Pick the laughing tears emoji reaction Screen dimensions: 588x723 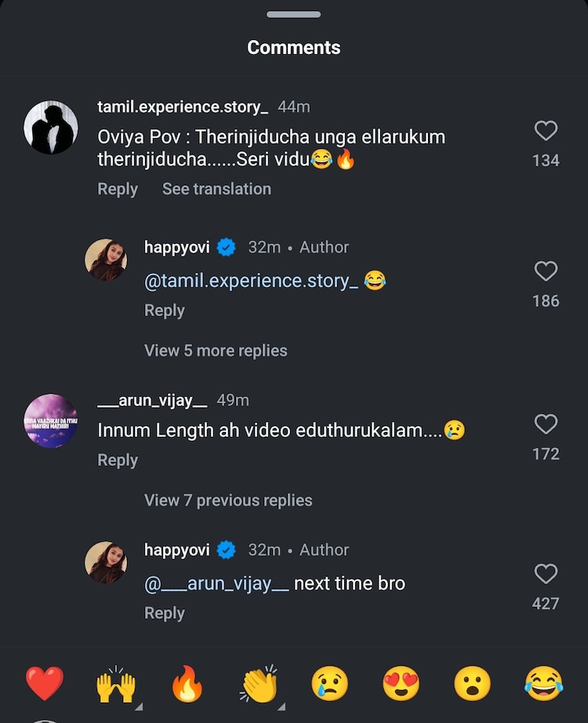543,684
